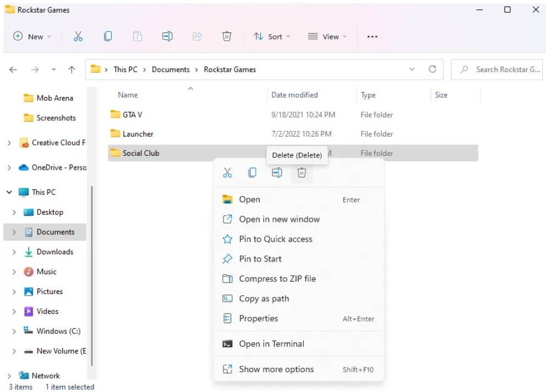Select Pin to Quick access
Image resolution: width=547 pixels, height=392 pixels.
tap(298, 239)
